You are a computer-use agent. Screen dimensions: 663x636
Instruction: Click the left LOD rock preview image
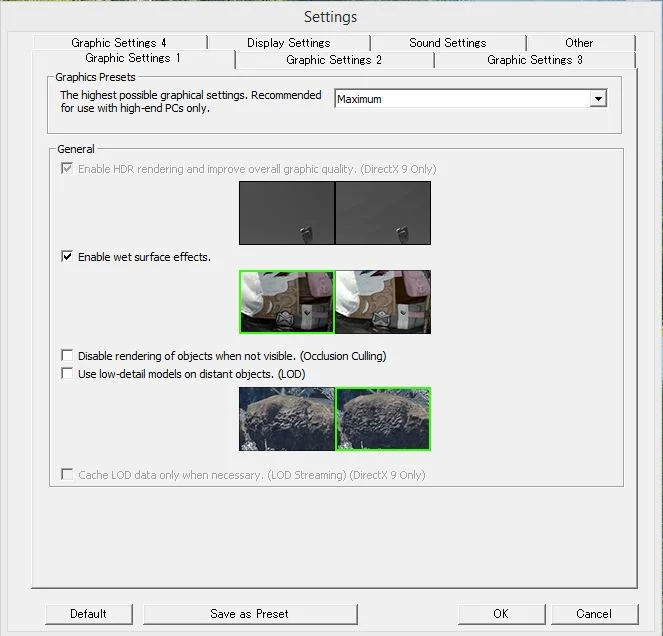pyautogui.click(x=287, y=419)
